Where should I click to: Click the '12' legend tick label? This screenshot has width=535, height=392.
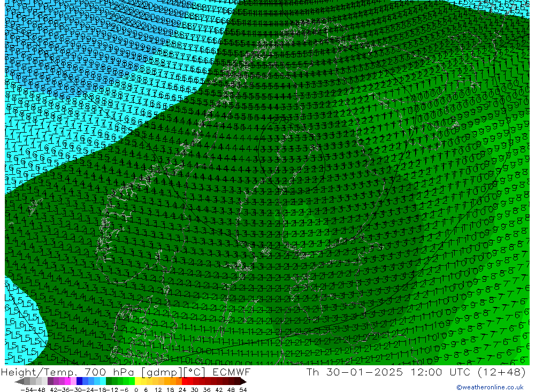158,390
